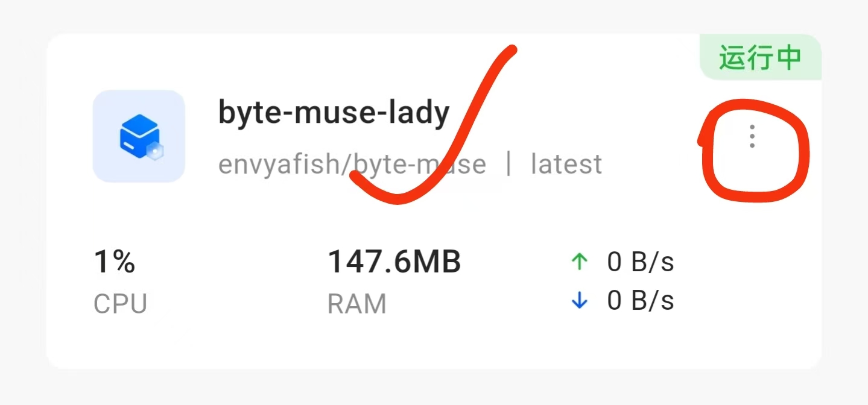Click the green upload arrow icon
The height and width of the screenshot is (405, 868).
click(x=579, y=262)
